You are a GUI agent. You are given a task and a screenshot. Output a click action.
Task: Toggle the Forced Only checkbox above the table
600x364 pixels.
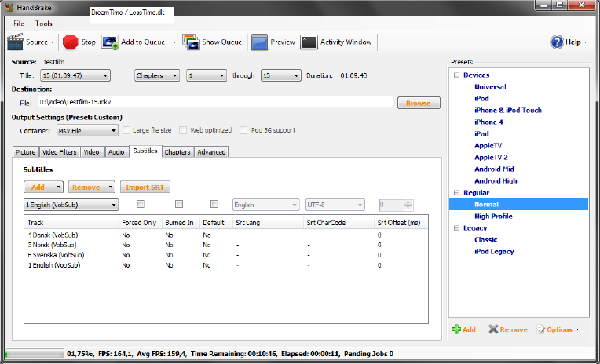[x=141, y=204]
